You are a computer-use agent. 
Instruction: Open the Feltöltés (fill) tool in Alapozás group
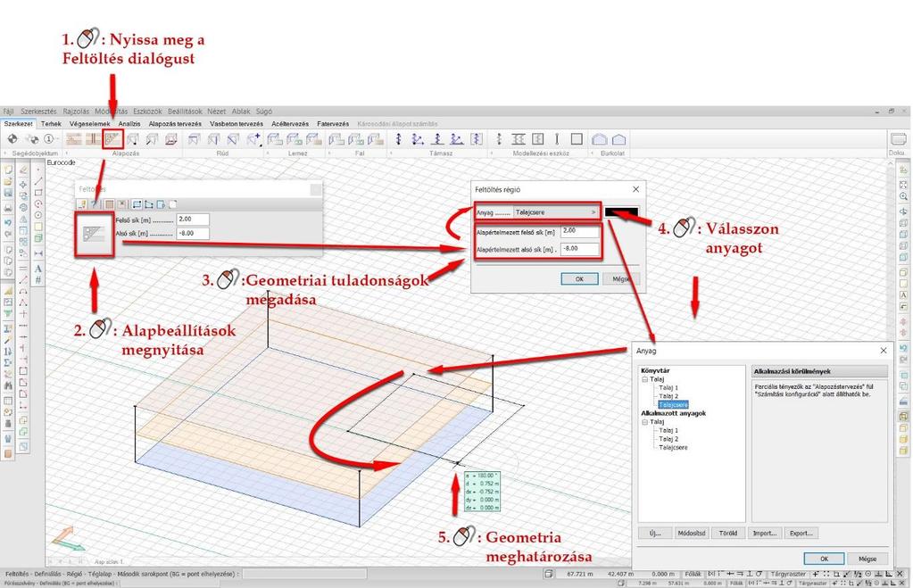tap(112, 139)
